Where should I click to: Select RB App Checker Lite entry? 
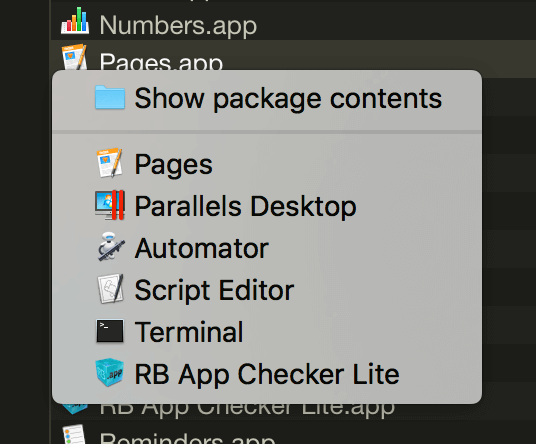[x=267, y=374]
